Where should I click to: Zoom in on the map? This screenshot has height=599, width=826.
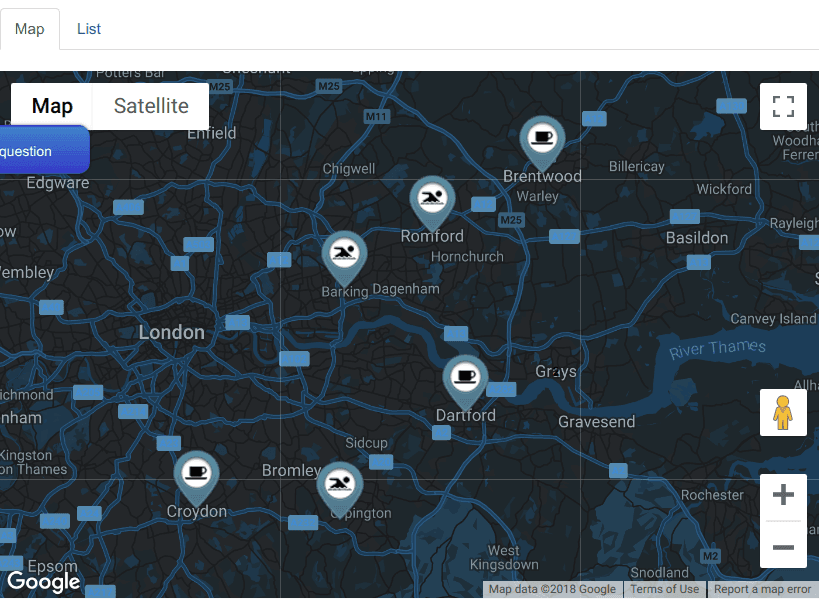click(783, 495)
